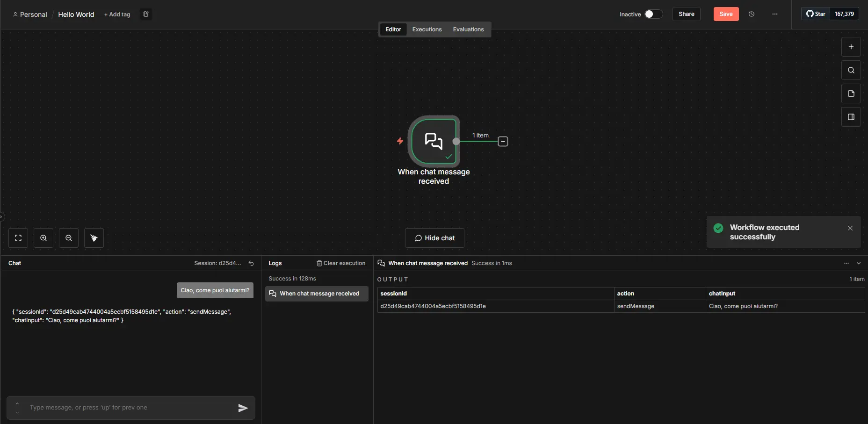Fit workflow to view
The width and height of the screenshot is (868, 424).
click(x=18, y=238)
